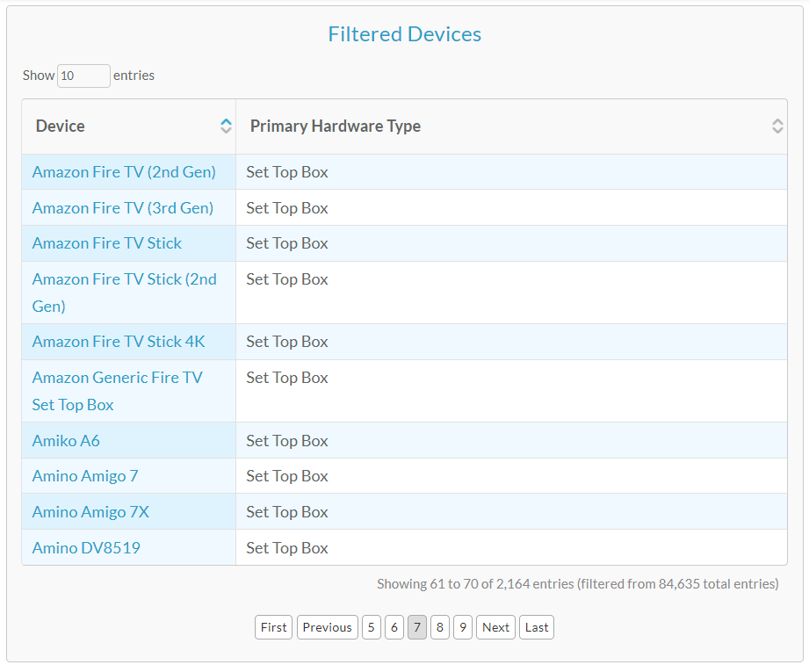Screen dimensions: 809x672
Task: Select the Amazon Fire TV Stick 4K device
Action: pyautogui.click(x=119, y=342)
